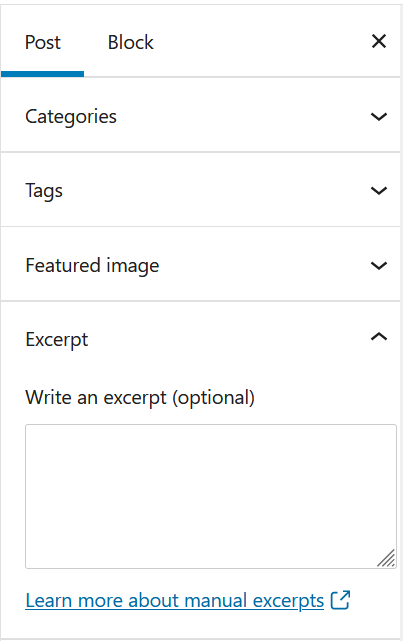Click the blank space in the Tags row
Viewport: 403px width, 641px height.
(x=216, y=191)
